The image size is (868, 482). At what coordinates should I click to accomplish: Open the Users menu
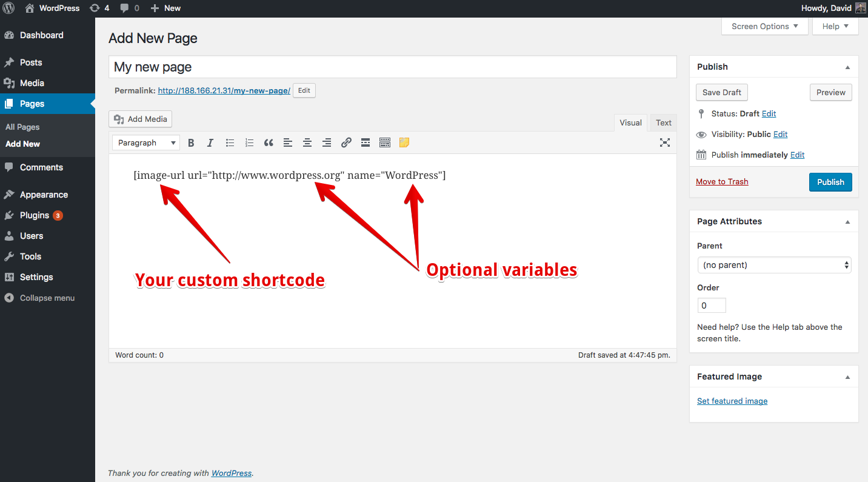[x=47, y=236]
